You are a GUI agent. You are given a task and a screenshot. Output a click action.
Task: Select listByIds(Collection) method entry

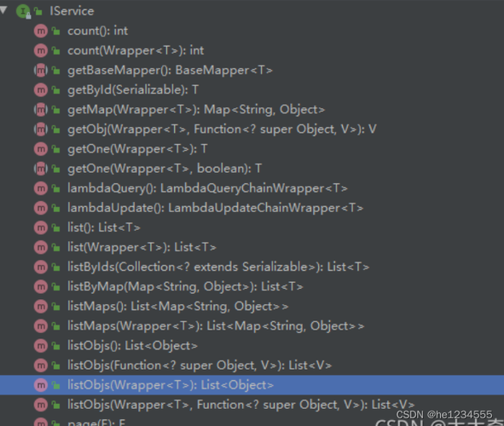point(218,267)
